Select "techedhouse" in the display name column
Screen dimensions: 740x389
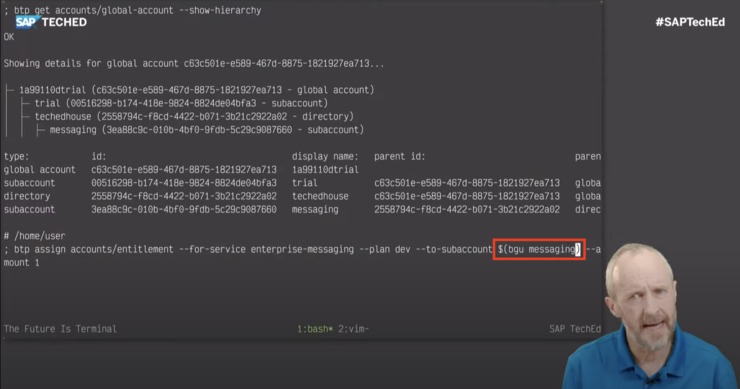coord(320,196)
